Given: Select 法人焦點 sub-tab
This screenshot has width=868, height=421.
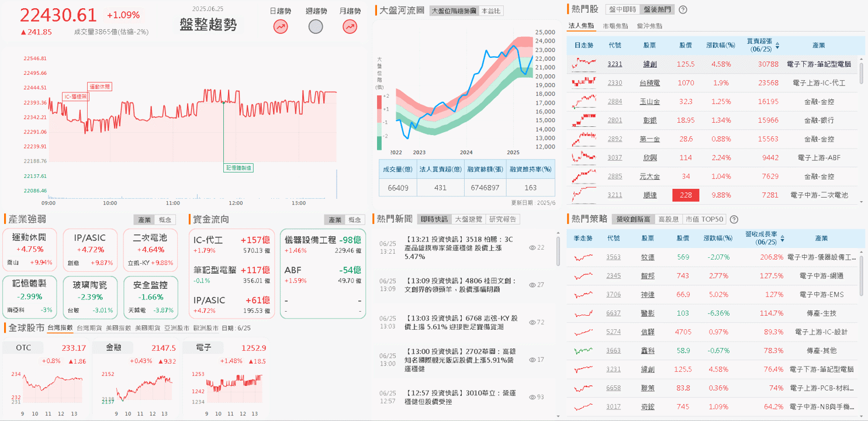Looking at the screenshot, I should coord(582,26).
